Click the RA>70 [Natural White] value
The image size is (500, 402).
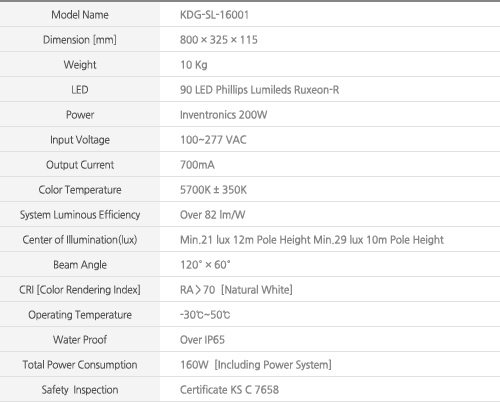point(236,290)
